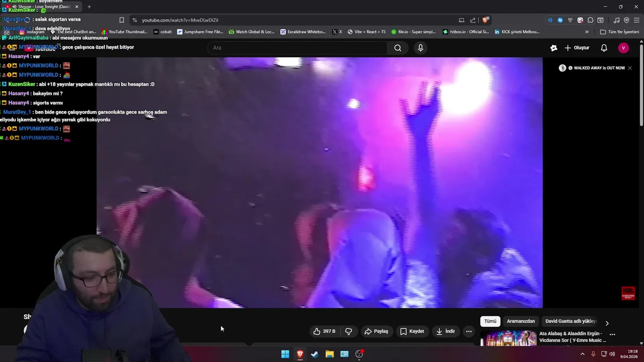Open the YouTube Thumbnail bookmark
Screen dimensions: 644x362
coord(124,32)
